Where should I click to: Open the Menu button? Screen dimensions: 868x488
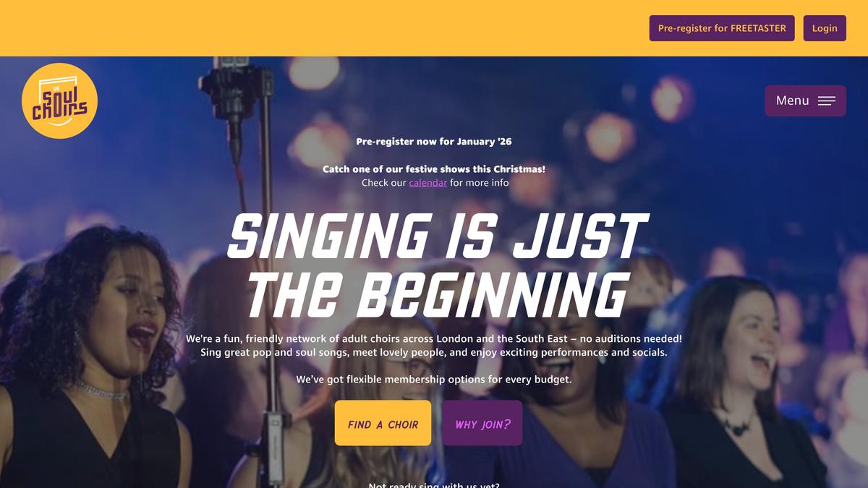tap(805, 100)
